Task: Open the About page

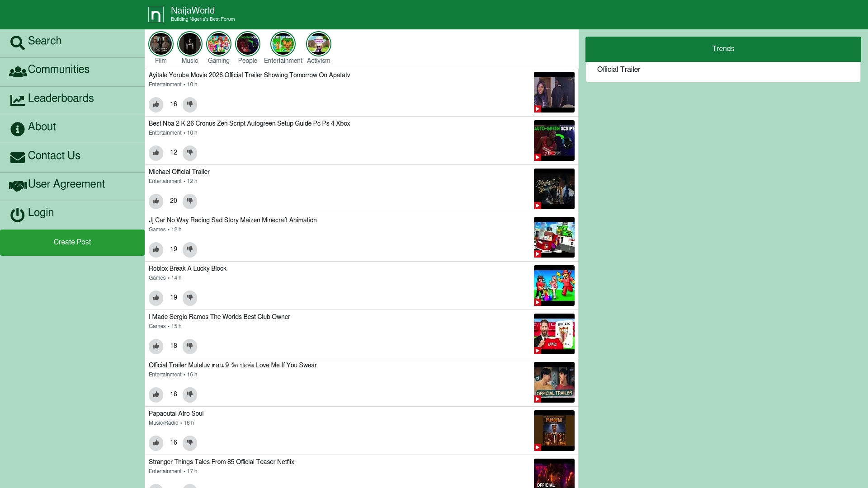Action: [42, 127]
